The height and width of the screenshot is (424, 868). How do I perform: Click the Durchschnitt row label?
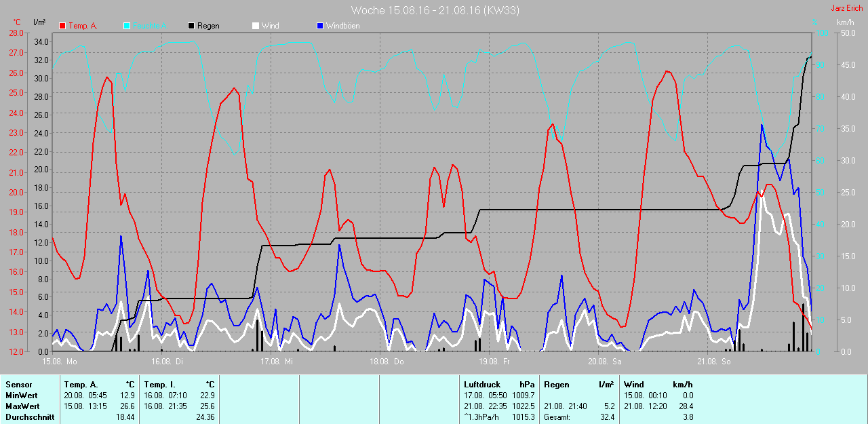(x=30, y=417)
